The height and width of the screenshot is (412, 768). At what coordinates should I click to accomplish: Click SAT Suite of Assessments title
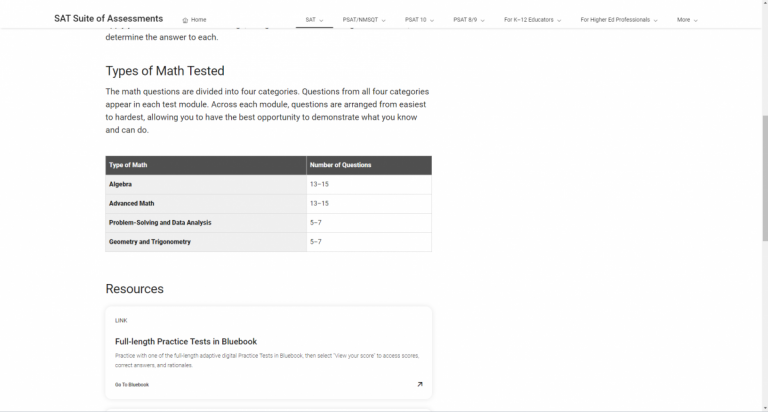108,19
